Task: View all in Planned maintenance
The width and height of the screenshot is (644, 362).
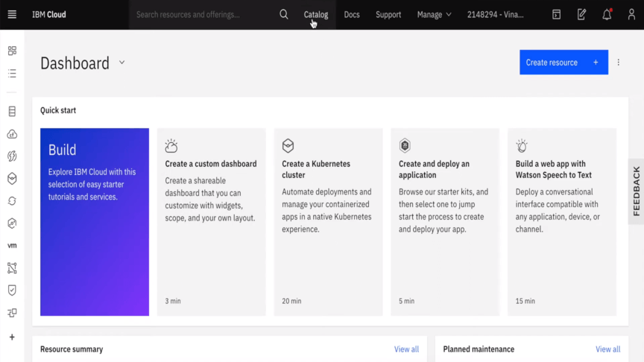Action: coord(608,349)
